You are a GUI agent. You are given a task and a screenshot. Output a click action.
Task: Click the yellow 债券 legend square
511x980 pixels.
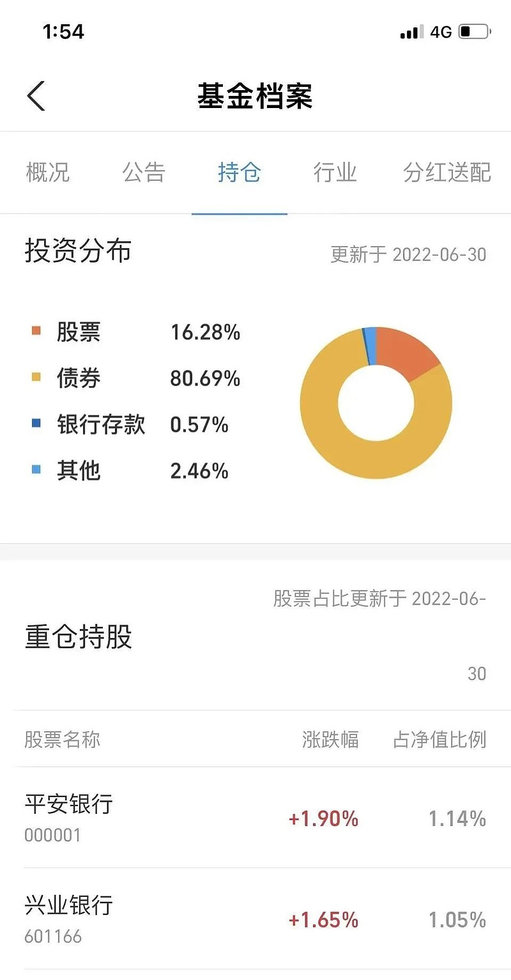point(36,377)
